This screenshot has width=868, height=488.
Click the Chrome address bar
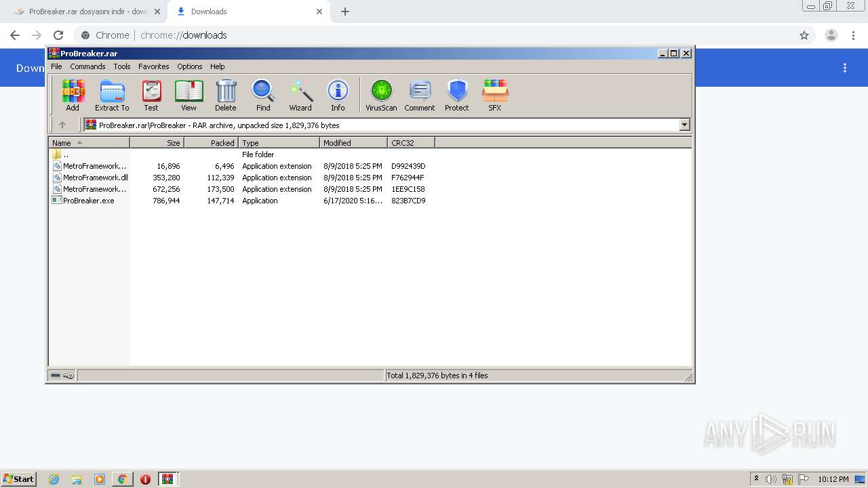444,35
